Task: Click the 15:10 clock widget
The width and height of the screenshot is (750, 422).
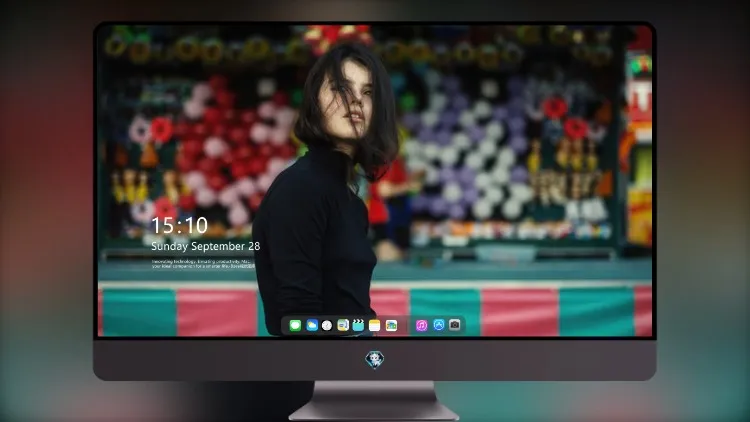Action: click(179, 225)
